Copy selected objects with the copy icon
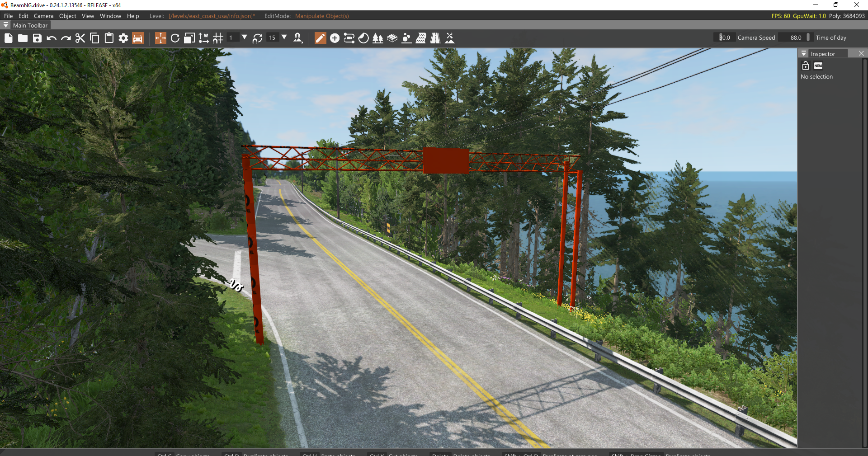 click(x=94, y=38)
